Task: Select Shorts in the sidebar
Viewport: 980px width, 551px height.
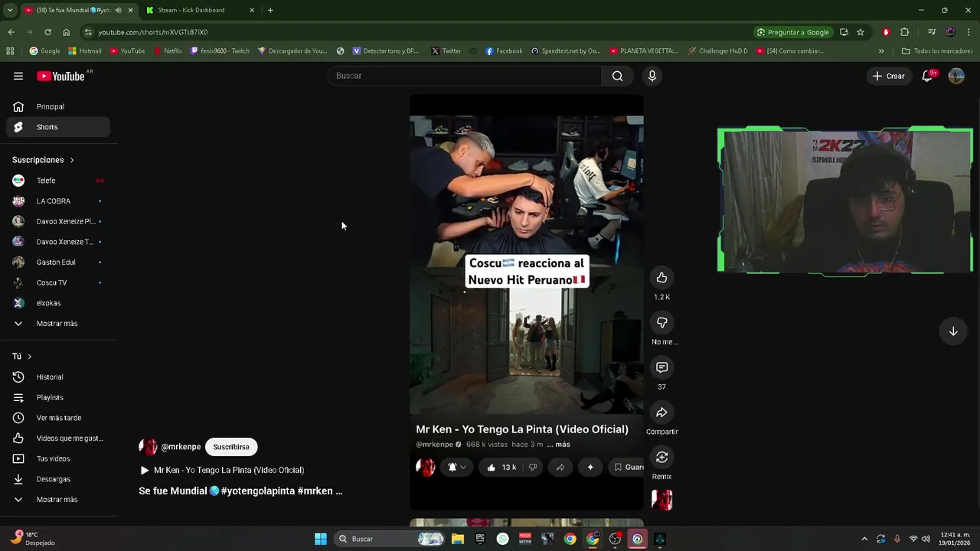Action: click(x=58, y=127)
